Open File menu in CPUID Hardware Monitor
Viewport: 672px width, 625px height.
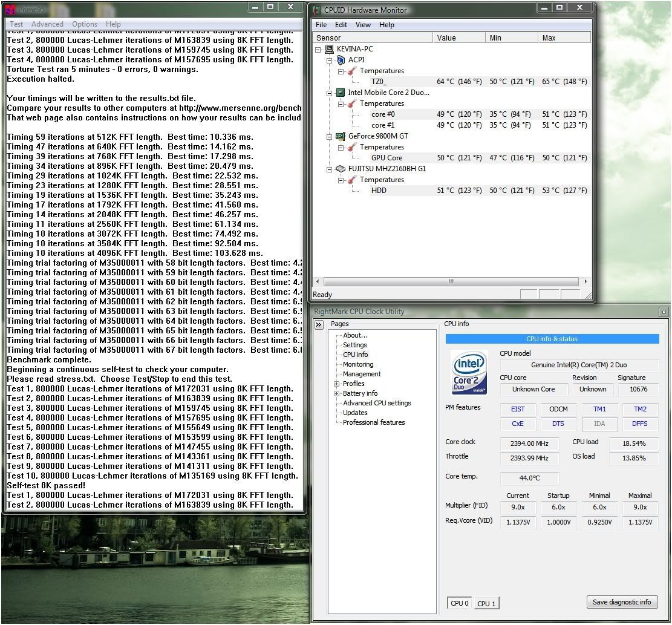[x=321, y=24]
